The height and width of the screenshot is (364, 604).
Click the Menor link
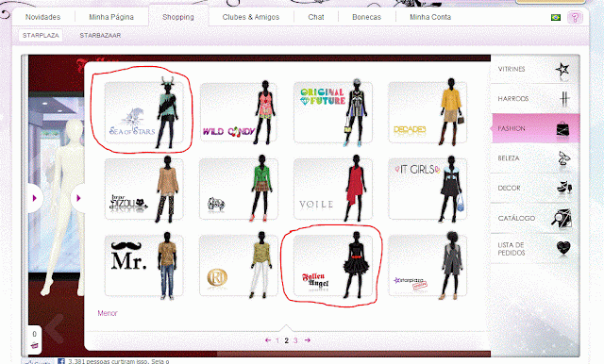point(107,313)
